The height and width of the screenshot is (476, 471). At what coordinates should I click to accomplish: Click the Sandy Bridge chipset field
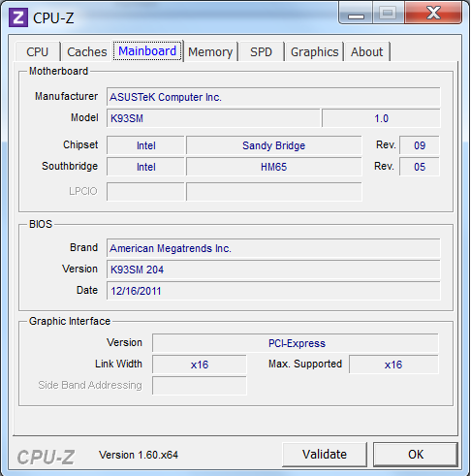[274, 145]
